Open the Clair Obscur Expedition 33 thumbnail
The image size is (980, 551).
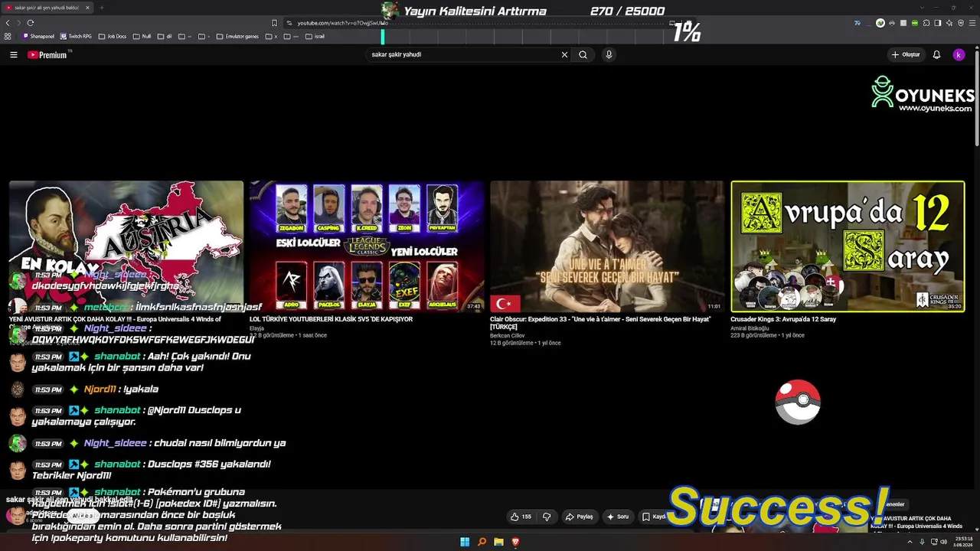(x=607, y=246)
